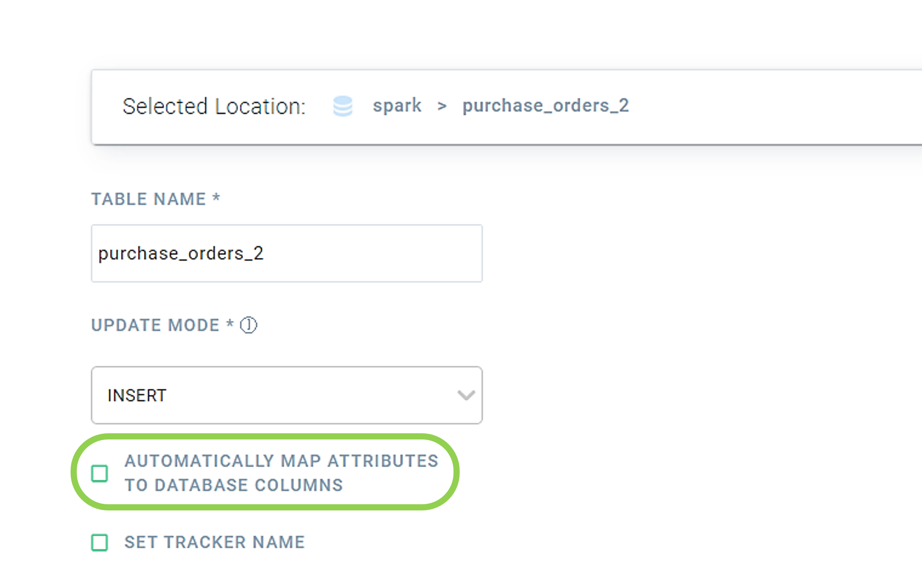The width and height of the screenshot is (922, 588).
Task: Click the 'Update Mode' field label
Action: tap(155, 325)
